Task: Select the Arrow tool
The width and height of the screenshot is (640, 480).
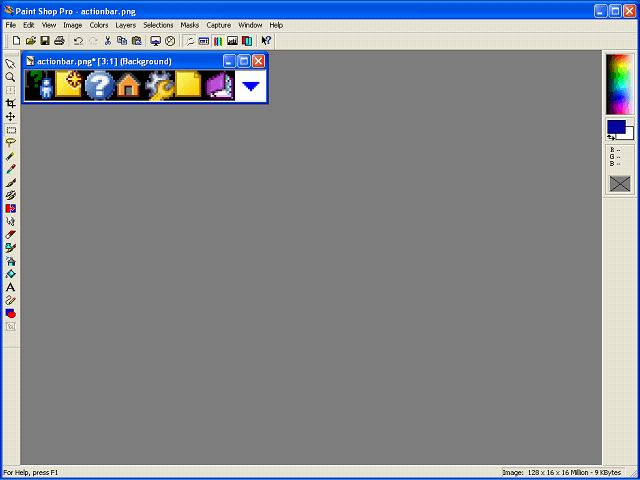Action: (11, 64)
